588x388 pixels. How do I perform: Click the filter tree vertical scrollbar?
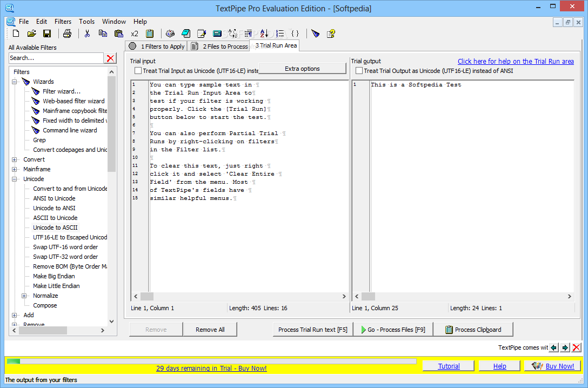coord(111,197)
